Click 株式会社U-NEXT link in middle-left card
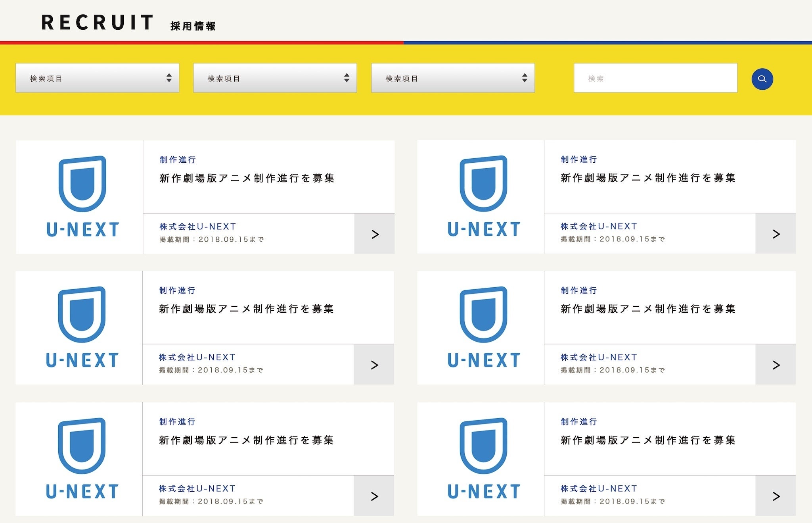Image resolution: width=812 pixels, height=523 pixels. pyautogui.click(x=197, y=357)
